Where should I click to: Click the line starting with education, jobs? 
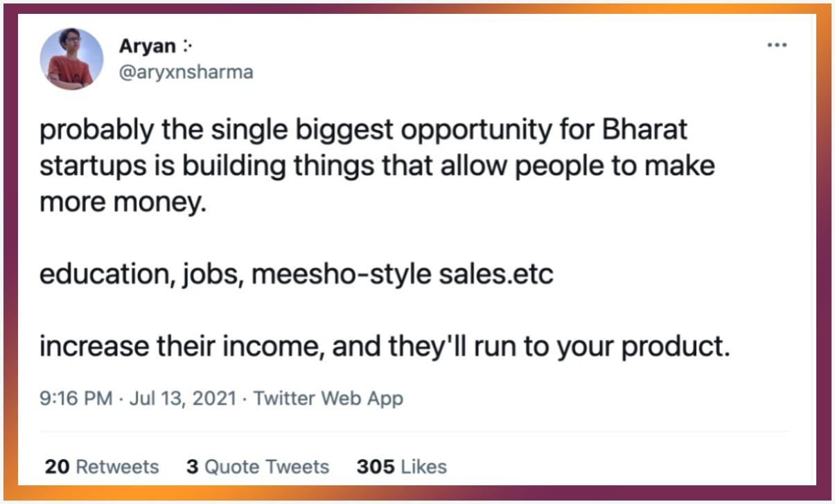(x=297, y=275)
